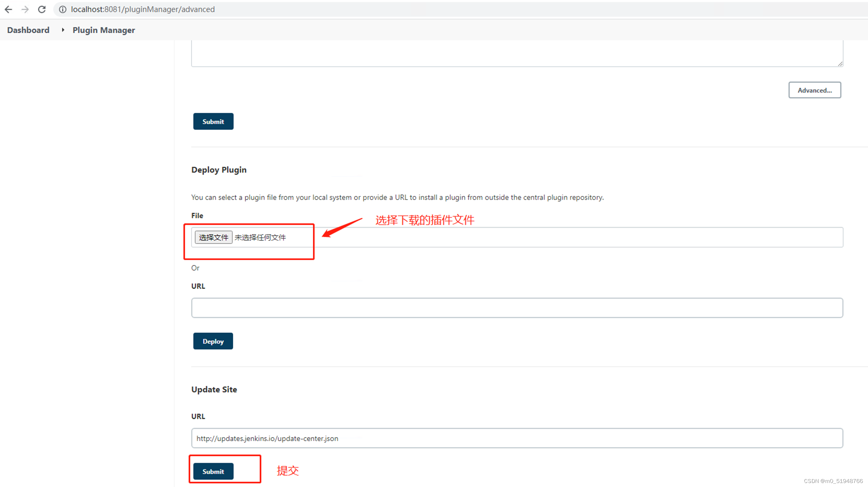Click the Deploy button

pos(213,341)
